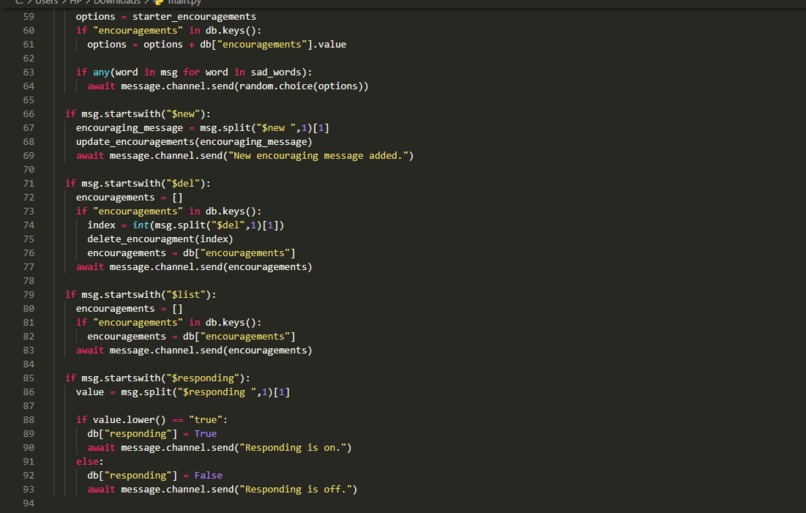Click the 'False' constant on line 92
Screen dimensions: 806x513
click(x=208, y=475)
